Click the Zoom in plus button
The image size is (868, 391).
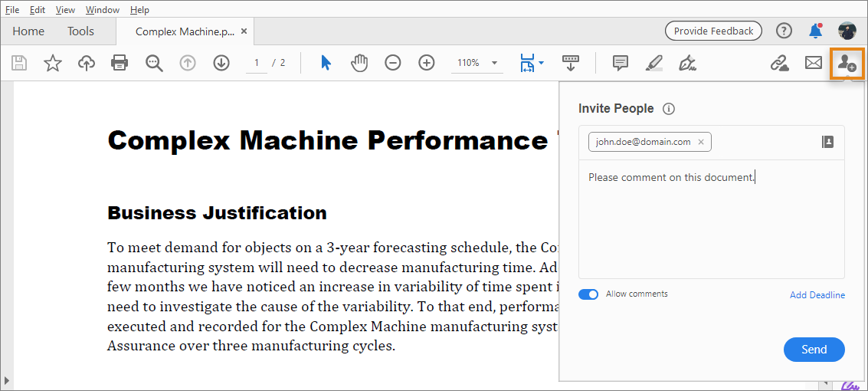427,63
